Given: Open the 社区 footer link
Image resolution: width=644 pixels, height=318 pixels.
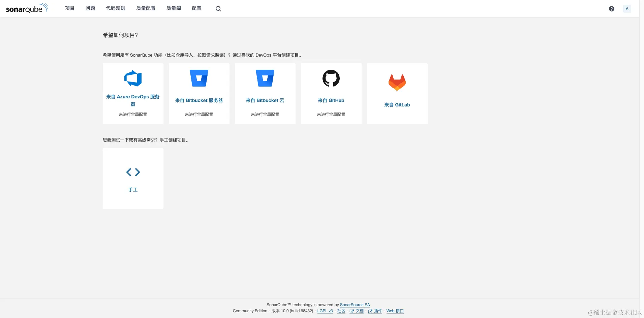Looking at the screenshot, I should click(341, 311).
